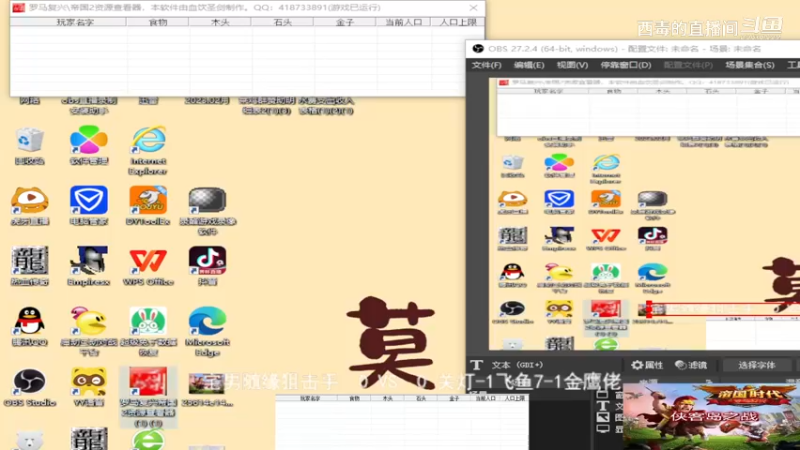Open the QQ penguin desktop icon

[x=30, y=320]
